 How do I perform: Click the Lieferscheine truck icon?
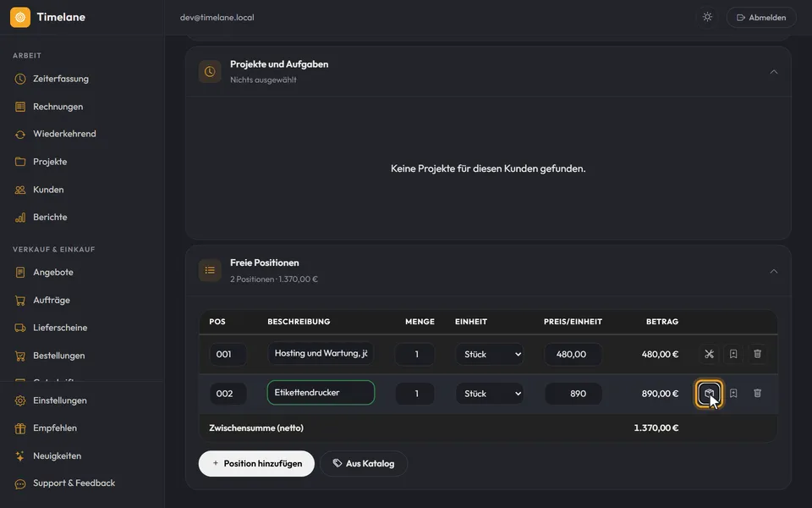pos(20,328)
